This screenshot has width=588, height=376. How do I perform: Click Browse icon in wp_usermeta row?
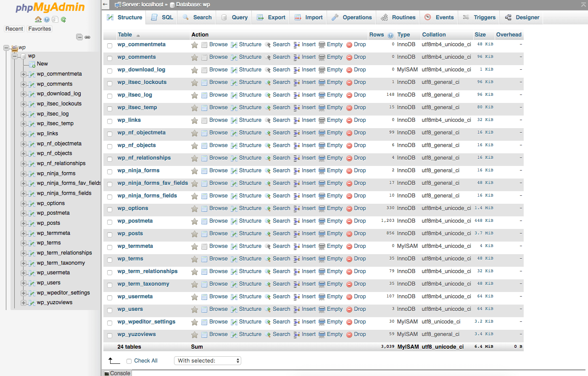(x=204, y=297)
